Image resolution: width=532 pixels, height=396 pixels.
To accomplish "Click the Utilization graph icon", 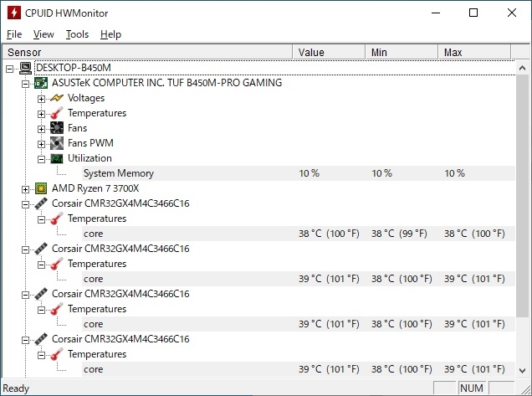I will 57,158.
